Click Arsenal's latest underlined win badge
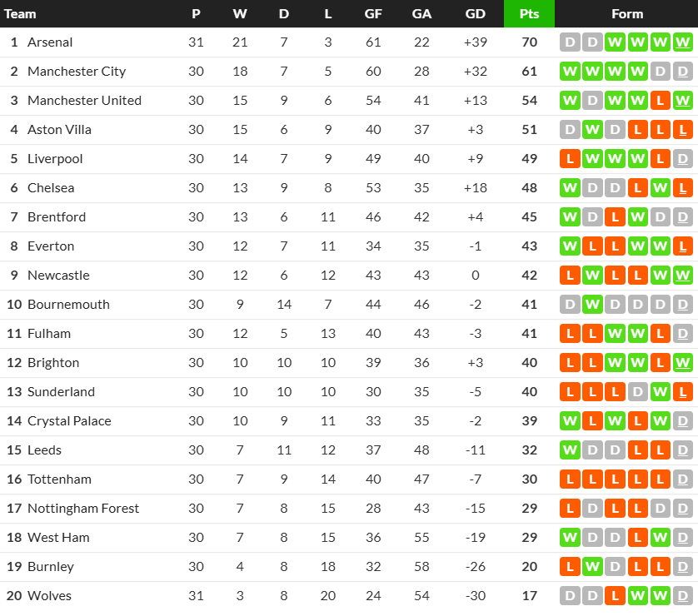Screen dimensions: 698x616 pos(683,42)
